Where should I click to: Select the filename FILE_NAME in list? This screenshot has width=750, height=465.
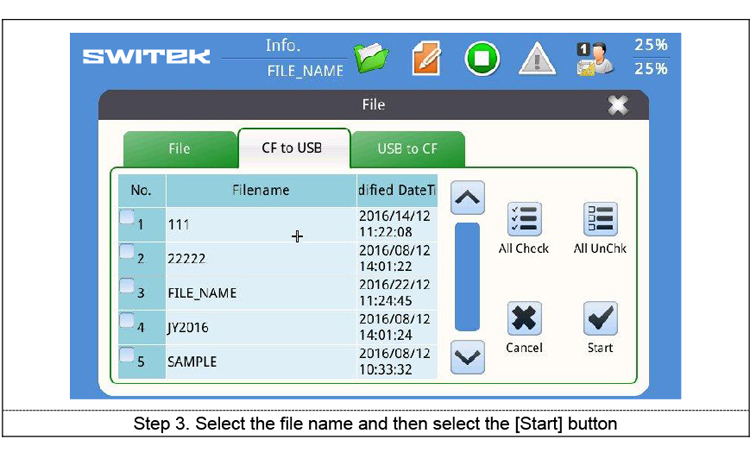pyautogui.click(x=202, y=293)
